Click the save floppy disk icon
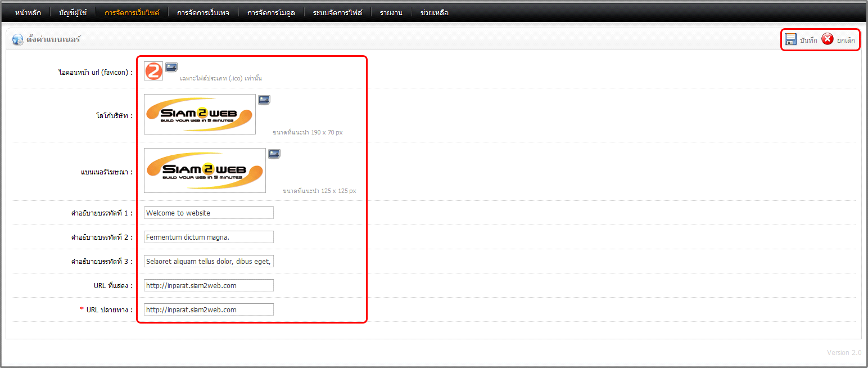 791,39
